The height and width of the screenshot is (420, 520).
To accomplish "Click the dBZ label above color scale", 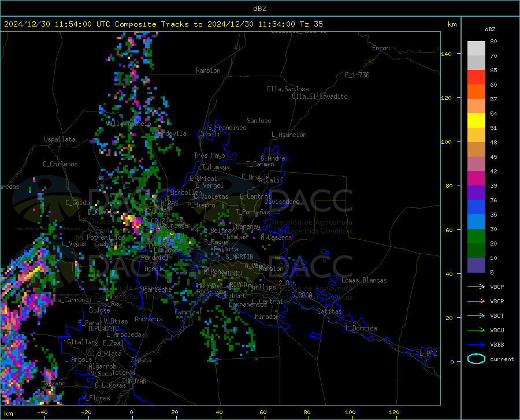I will pyautogui.click(x=490, y=29).
